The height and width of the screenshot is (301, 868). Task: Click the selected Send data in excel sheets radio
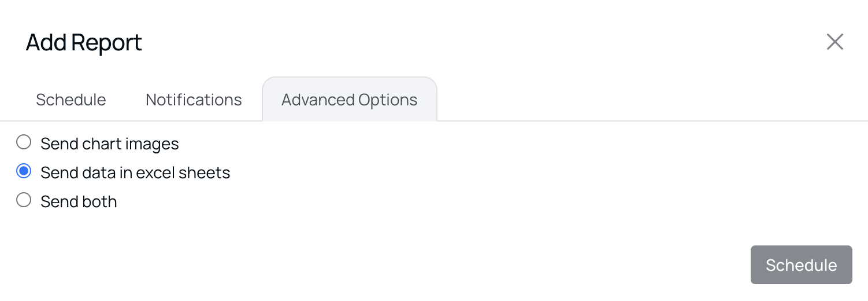[24, 171]
